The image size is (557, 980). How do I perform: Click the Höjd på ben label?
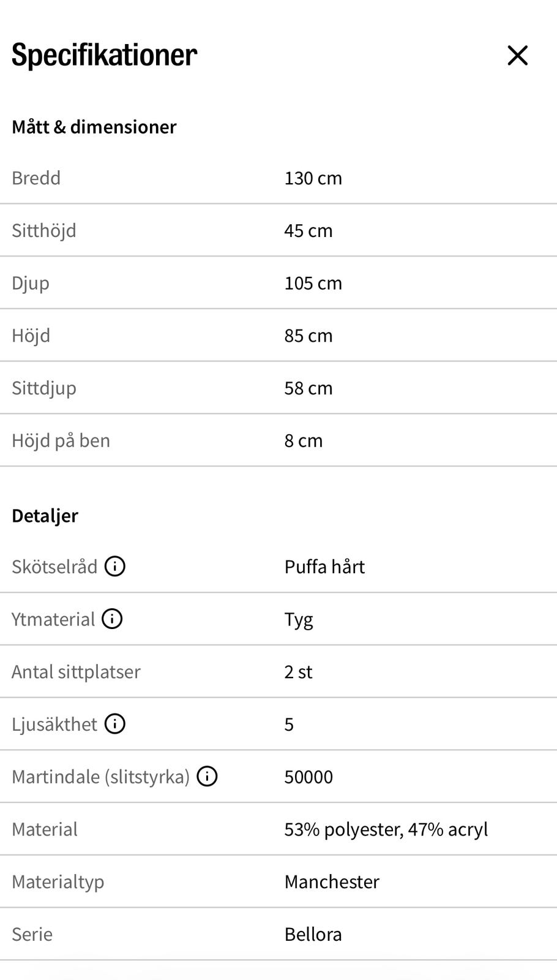tap(61, 441)
